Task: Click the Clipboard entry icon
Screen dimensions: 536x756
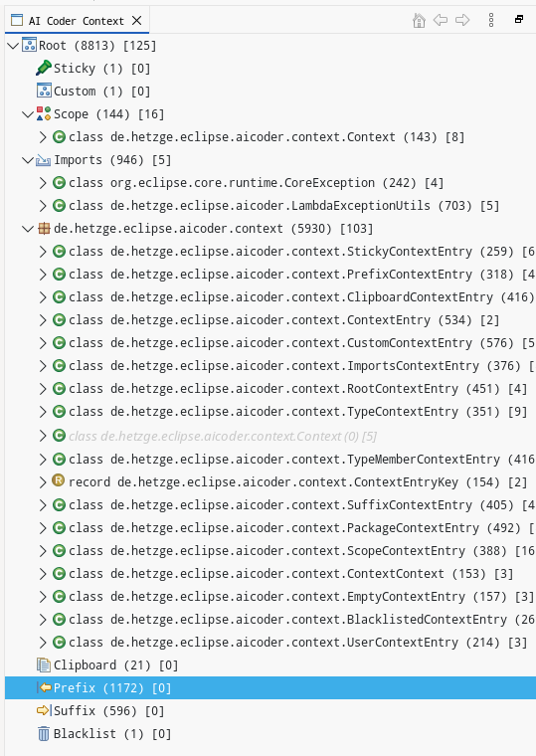Action: [x=44, y=664]
